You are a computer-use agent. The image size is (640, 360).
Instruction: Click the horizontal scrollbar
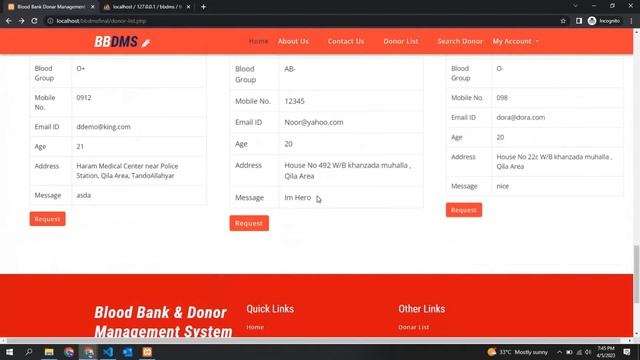pyautogui.click(x=314, y=340)
